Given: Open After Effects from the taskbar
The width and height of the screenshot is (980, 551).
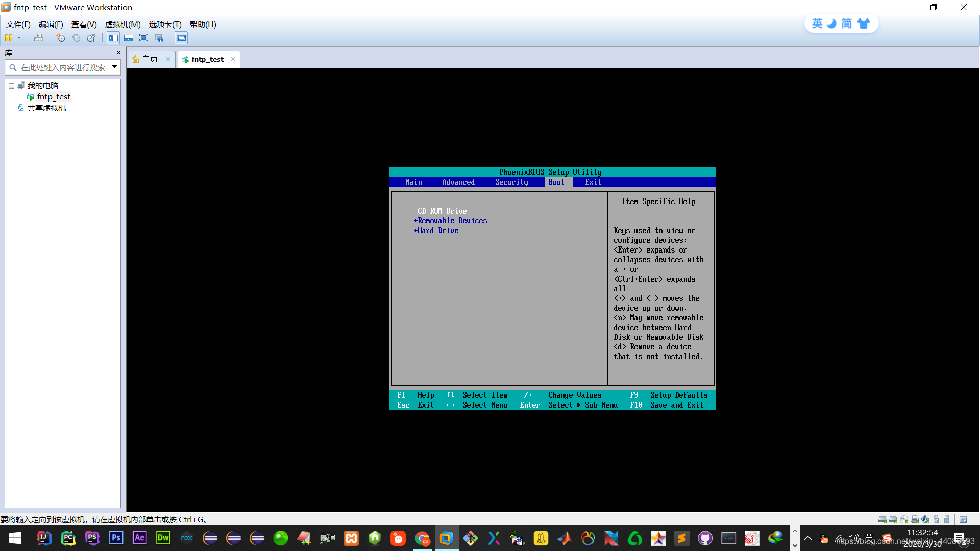Looking at the screenshot, I should (139, 538).
